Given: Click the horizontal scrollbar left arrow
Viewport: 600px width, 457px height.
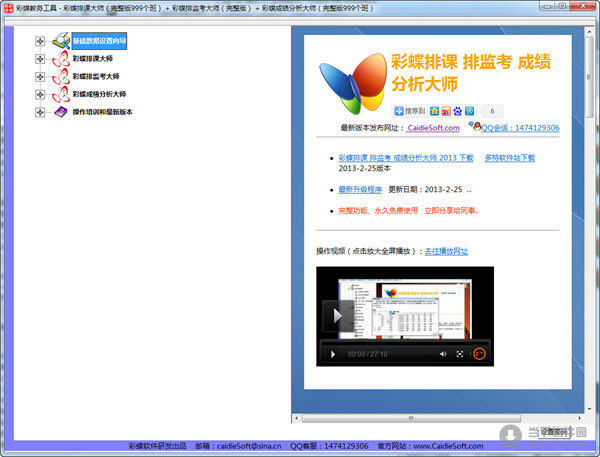Looking at the screenshot, I should click(x=296, y=418).
